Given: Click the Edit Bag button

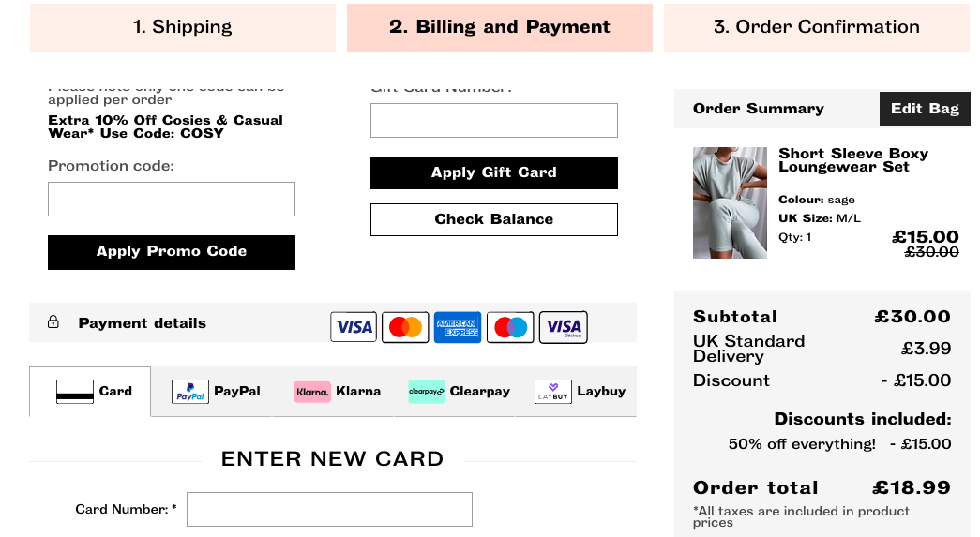Looking at the screenshot, I should [925, 109].
